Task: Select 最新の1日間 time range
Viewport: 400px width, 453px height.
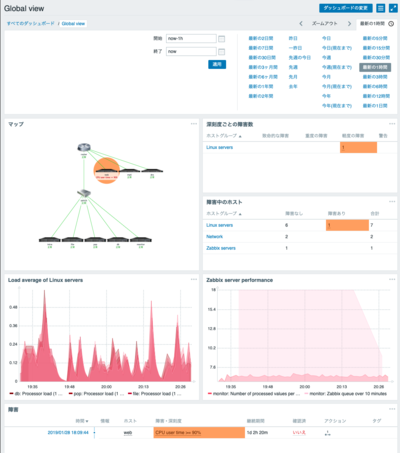Action: coord(375,106)
